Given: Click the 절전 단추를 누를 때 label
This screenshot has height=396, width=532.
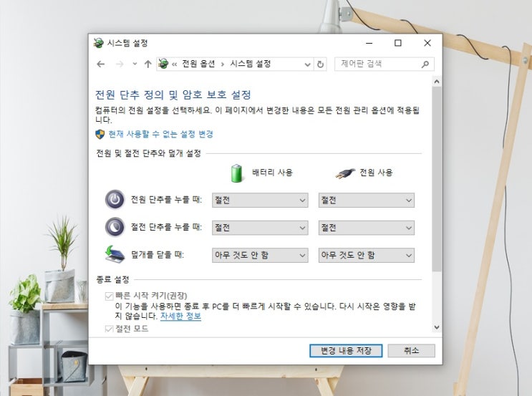Looking at the screenshot, I should click(x=166, y=227).
